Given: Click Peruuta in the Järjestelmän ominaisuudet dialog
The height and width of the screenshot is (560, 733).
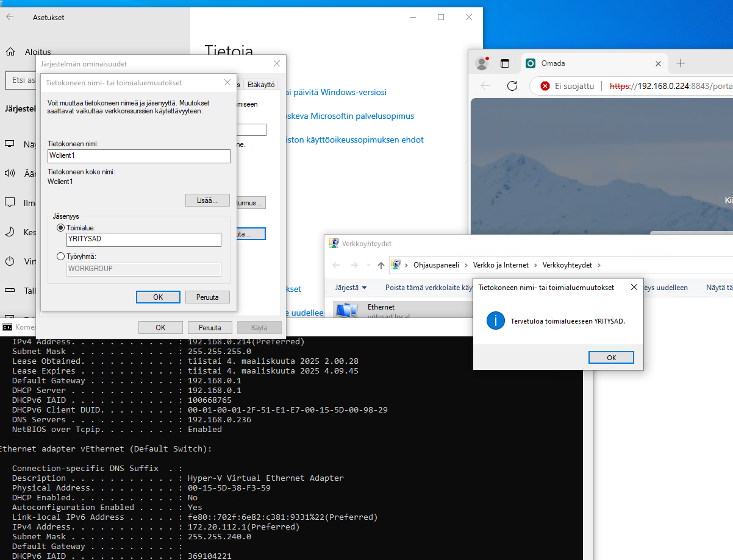Looking at the screenshot, I should [210, 327].
